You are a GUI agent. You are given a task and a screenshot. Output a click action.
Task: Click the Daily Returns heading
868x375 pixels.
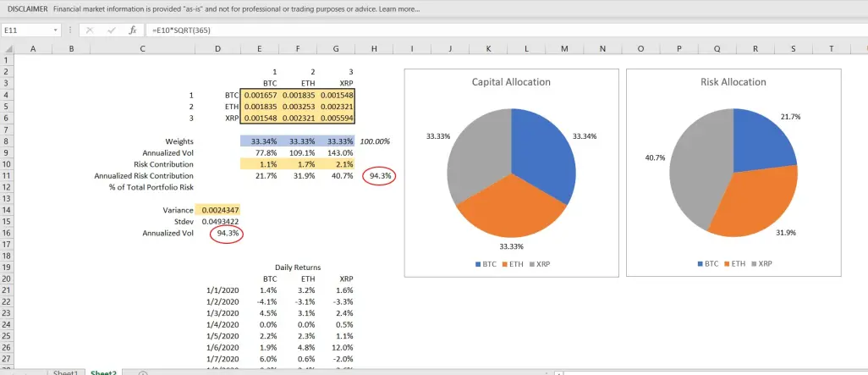coord(297,267)
